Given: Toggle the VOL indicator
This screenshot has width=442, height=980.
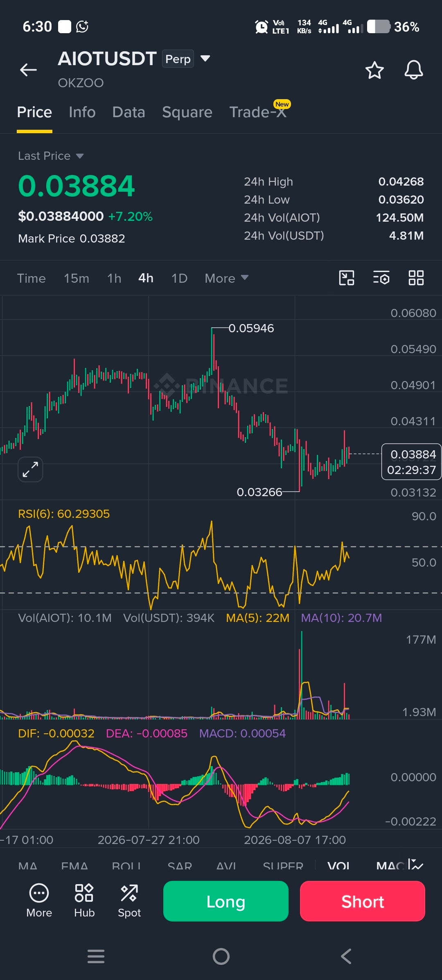Looking at the screenshot, I should point(338,866).
